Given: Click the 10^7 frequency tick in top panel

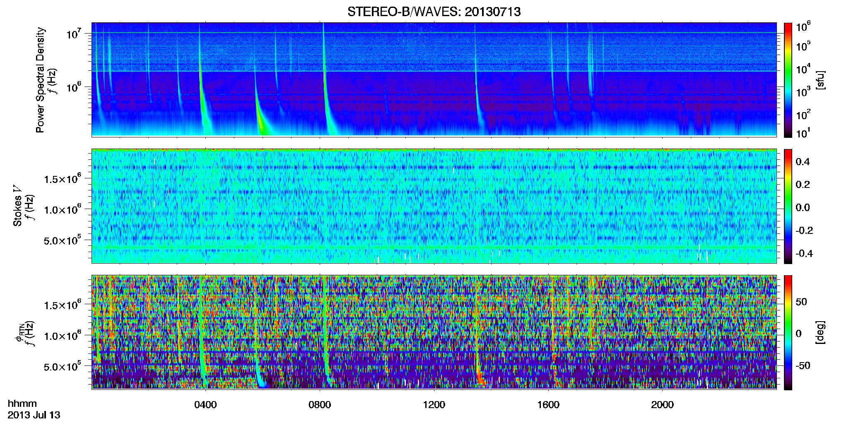Looking at the screenshot, I should coord(74,34).
